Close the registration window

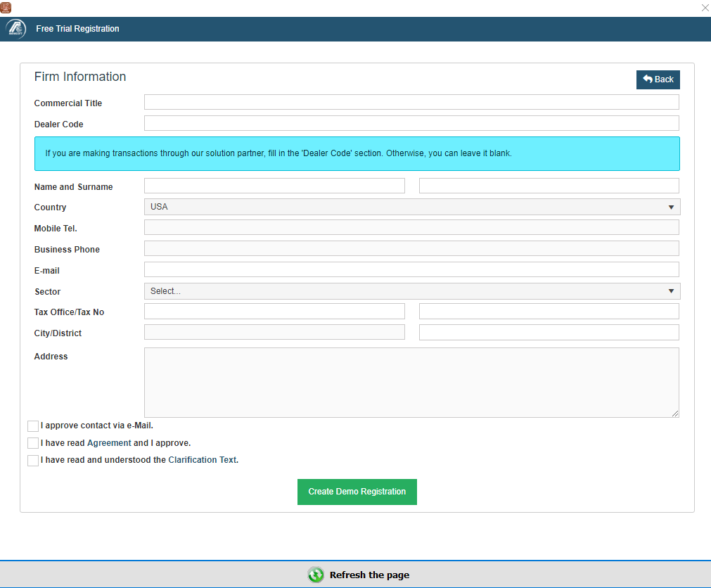(x=705, y=8)
